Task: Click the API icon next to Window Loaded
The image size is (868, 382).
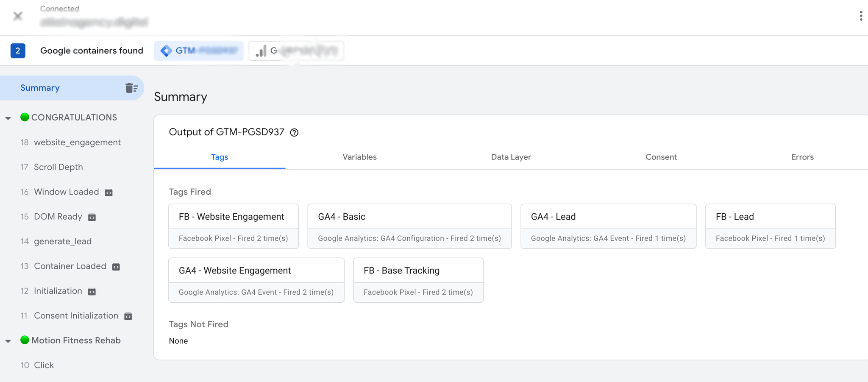Action: point(109,192)
